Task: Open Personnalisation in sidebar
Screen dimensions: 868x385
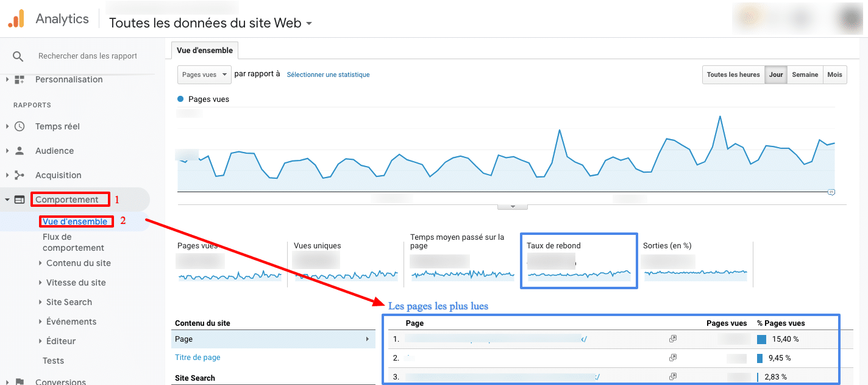Action: [x=69, y=79]
